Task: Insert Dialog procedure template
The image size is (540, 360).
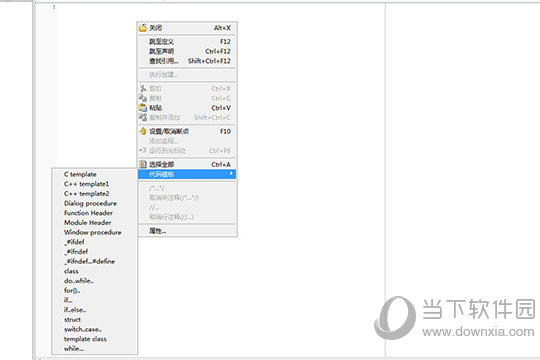Action: (95, 203)
